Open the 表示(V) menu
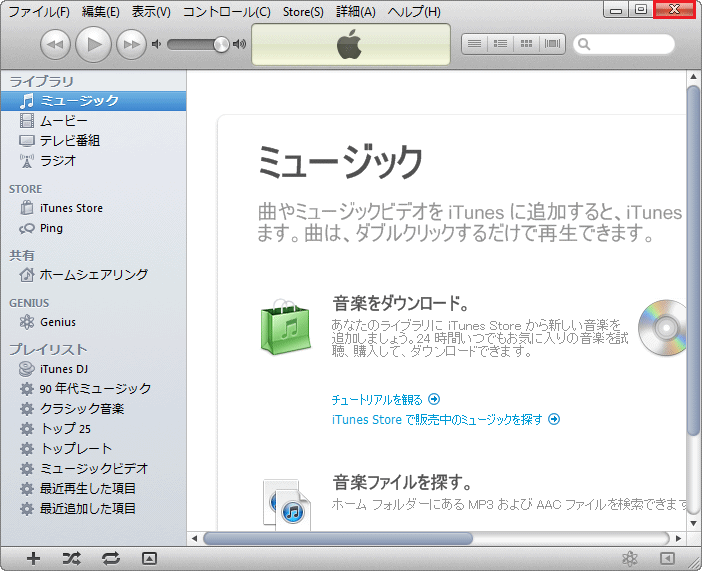 tap(151, 12)
